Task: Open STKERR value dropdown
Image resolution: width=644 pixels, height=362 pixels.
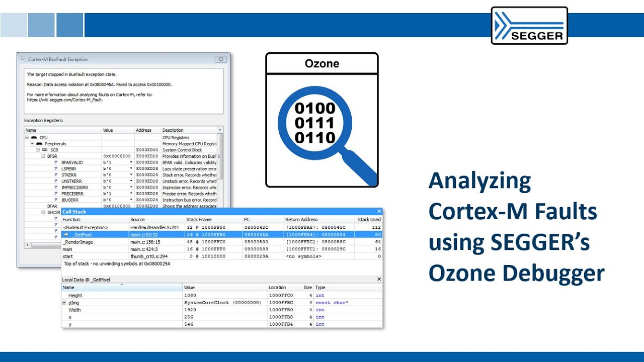Action: click(131, 175)
